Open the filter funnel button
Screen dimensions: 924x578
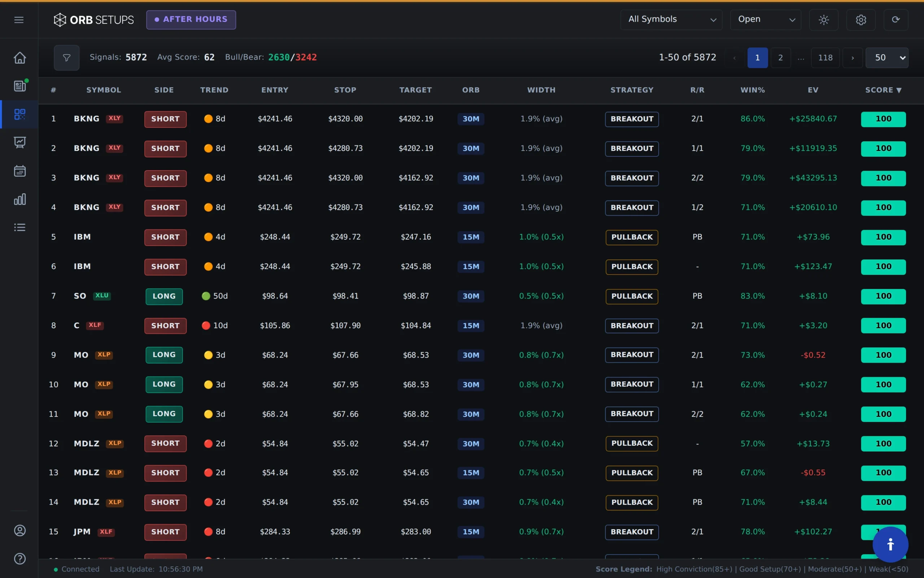[x=66, y=58]
